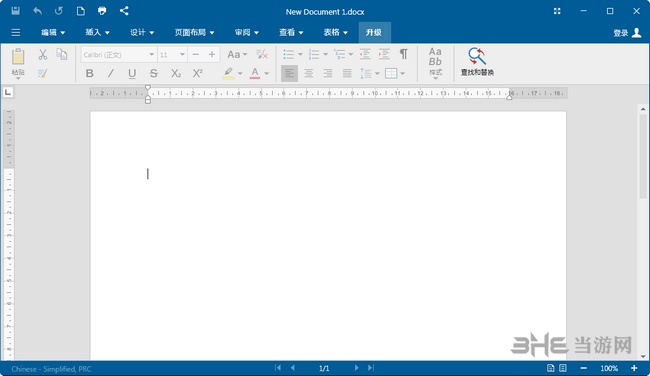
Task: Toggle superscript
Action: tap(197, 74)
